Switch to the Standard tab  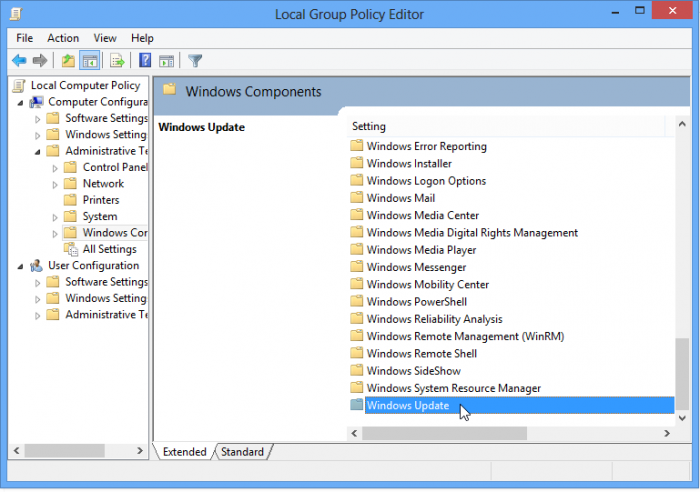coord(242,451)
